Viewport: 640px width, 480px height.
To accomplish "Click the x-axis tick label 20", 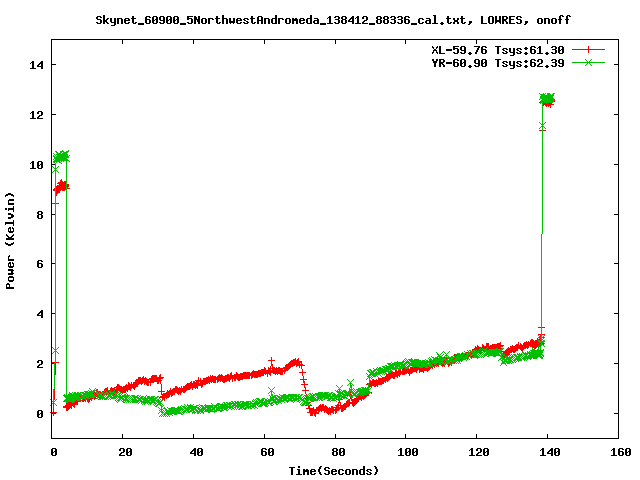I will point(125,452).
